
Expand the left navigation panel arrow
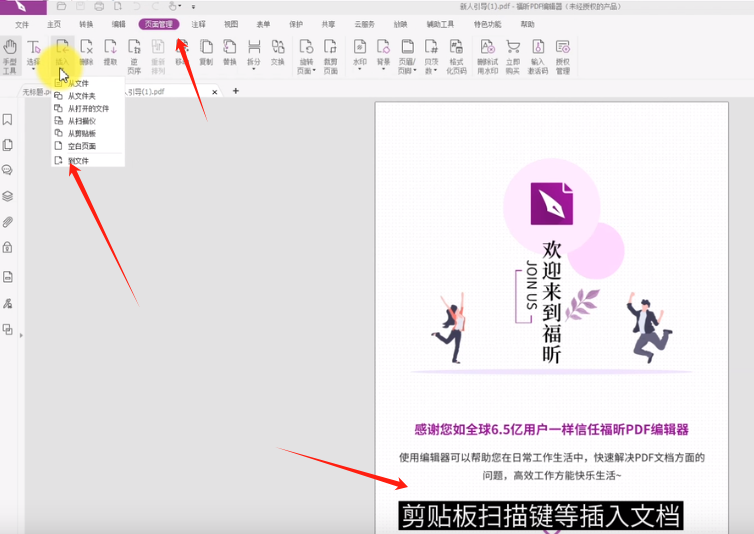[21, 335]
